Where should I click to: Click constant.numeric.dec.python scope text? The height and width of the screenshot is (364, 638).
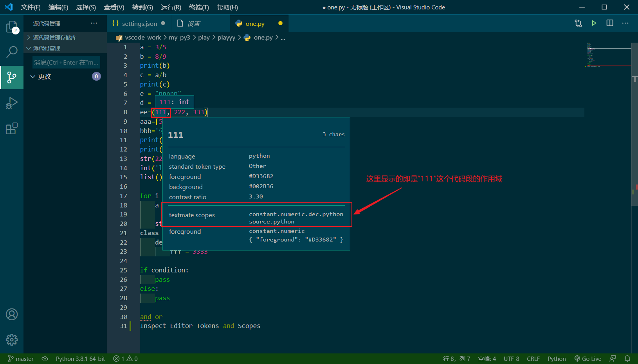click(x=296, y=214)
